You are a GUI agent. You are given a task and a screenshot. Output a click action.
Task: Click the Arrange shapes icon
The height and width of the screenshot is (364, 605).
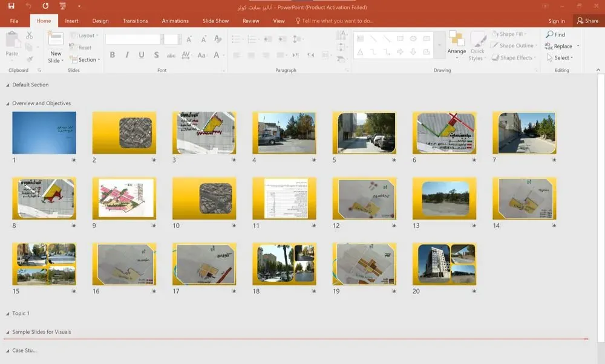[x=456, y=39]
